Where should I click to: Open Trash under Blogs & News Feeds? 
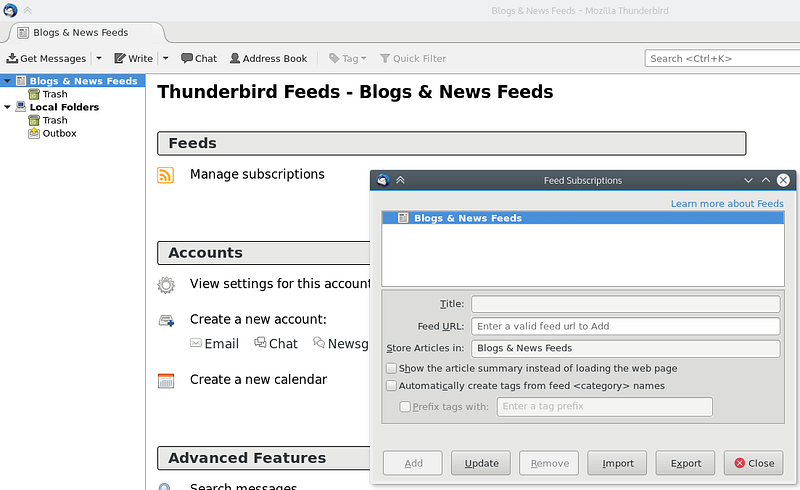click(55, 94)
